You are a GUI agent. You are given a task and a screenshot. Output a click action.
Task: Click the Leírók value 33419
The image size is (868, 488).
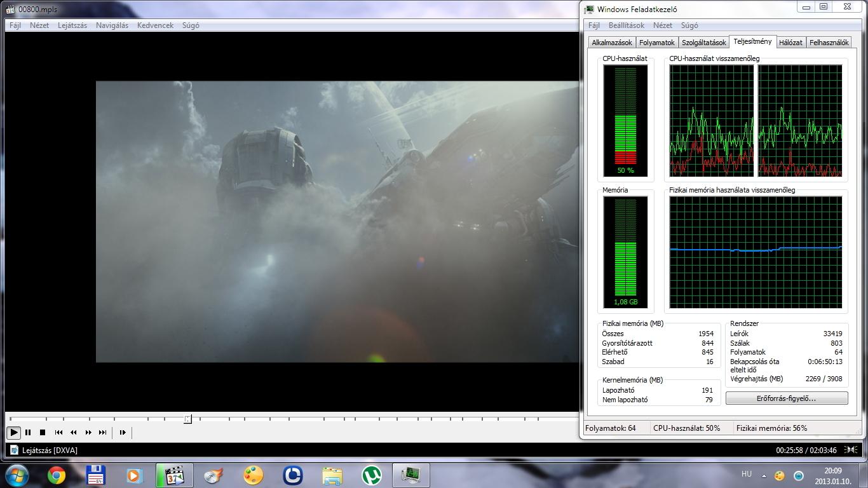(832, 334)
